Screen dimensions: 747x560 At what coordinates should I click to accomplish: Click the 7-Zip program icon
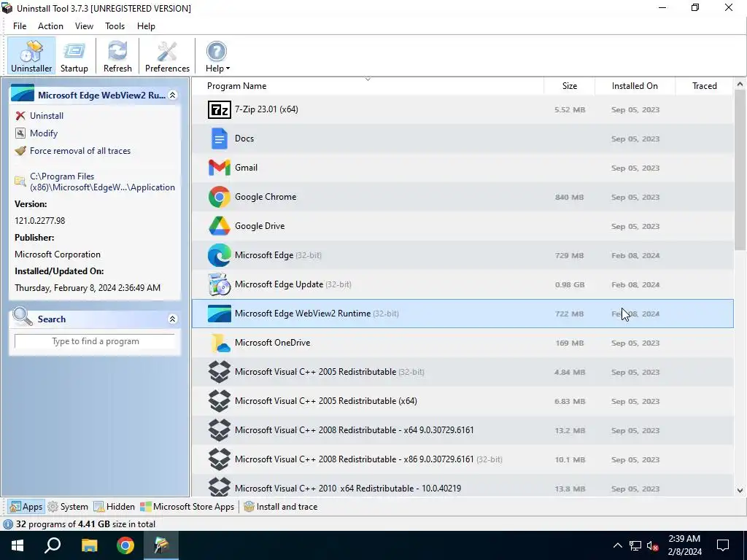(219, 109)
